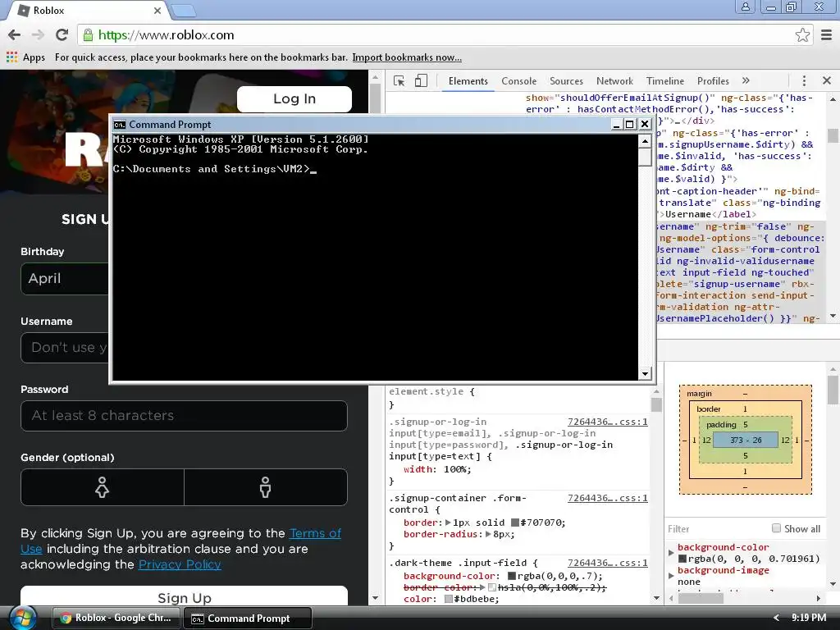This screenshot has width=840, height=630.
Task: Activate the DevTools inspect element picker
Action: tap(399, 81)
